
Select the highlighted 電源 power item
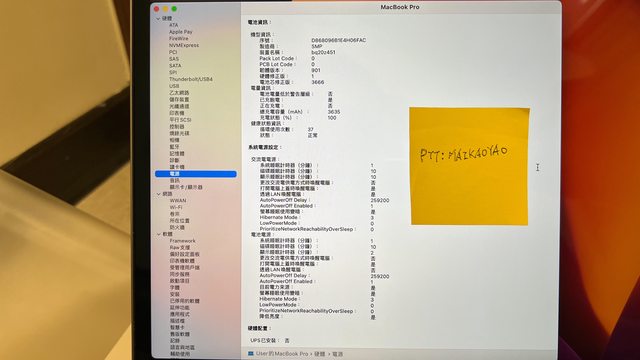tap(196, 174)
